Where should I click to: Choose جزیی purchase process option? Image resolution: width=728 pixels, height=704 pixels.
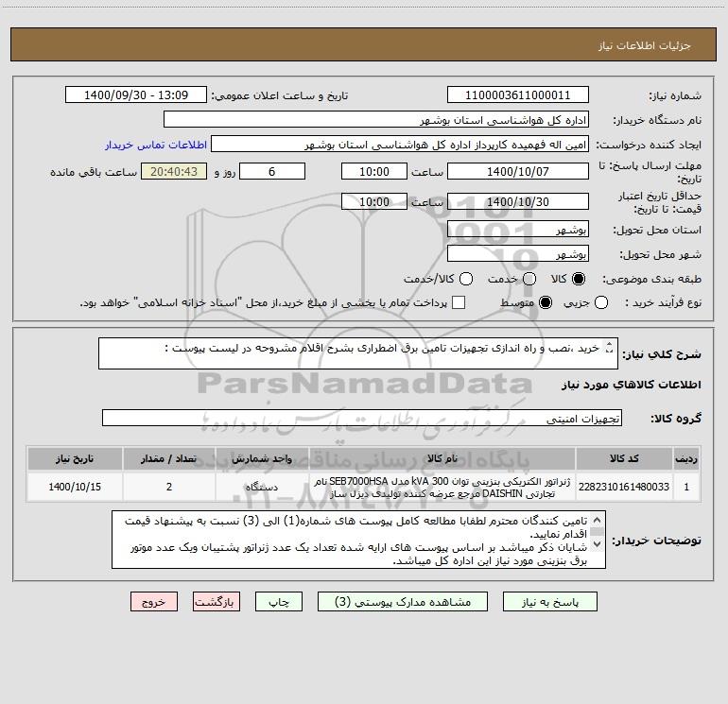(x=601, y=303)
